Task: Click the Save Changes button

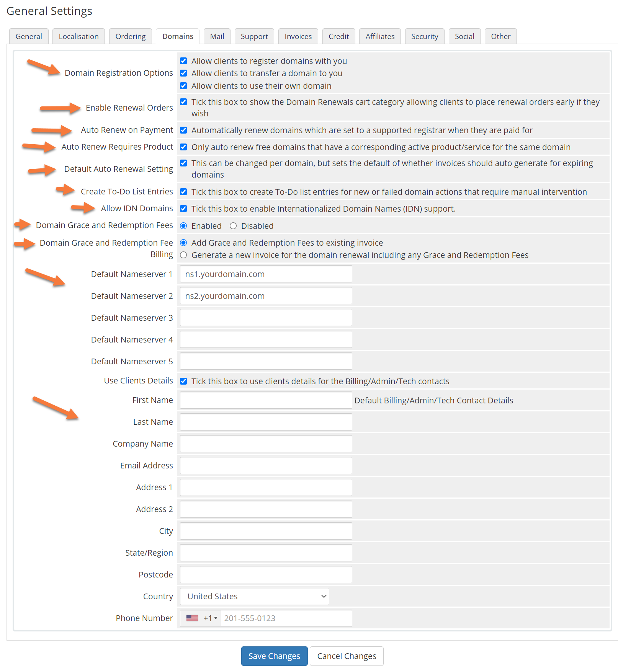Action: click(x=274, y=656)
